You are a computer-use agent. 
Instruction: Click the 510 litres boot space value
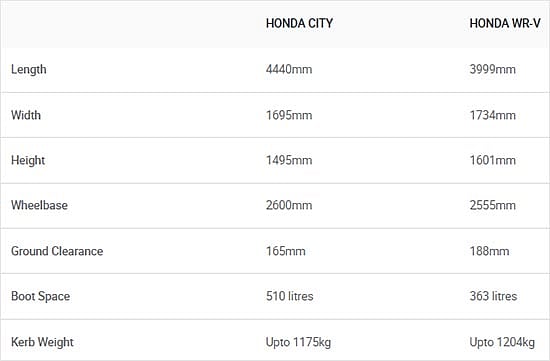pos(290,296)
